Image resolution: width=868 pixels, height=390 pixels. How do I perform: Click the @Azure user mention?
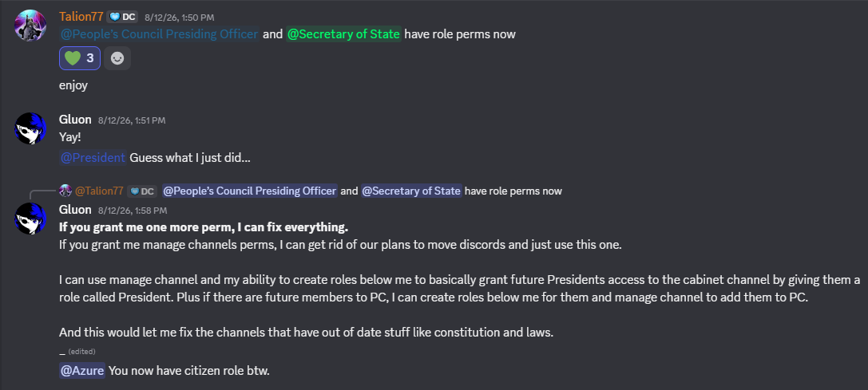pyautogui.click(x=82, y=370)
